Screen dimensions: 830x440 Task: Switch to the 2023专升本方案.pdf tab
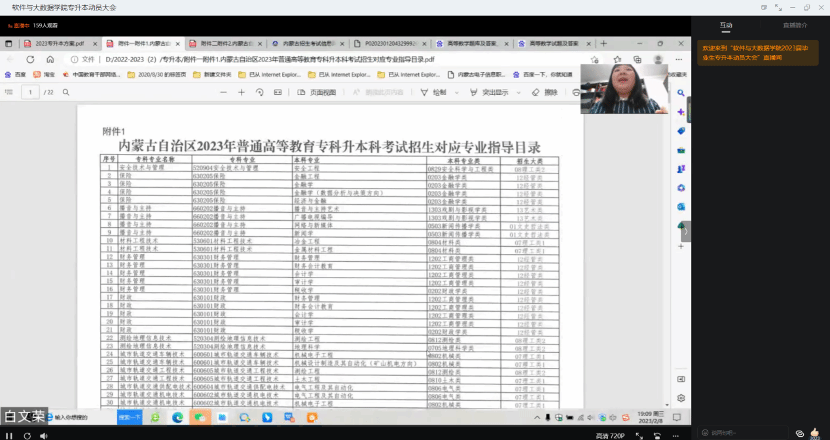coord(60,44)
